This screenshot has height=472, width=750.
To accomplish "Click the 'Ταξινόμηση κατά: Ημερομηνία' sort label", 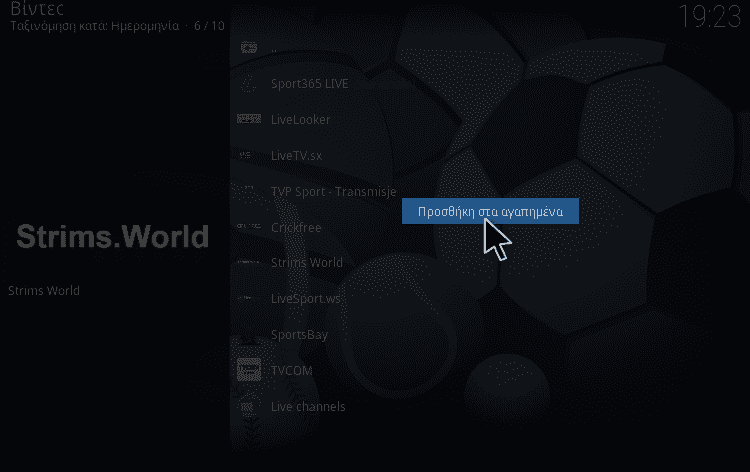I will pyautogui.click(x=95, y=25).
